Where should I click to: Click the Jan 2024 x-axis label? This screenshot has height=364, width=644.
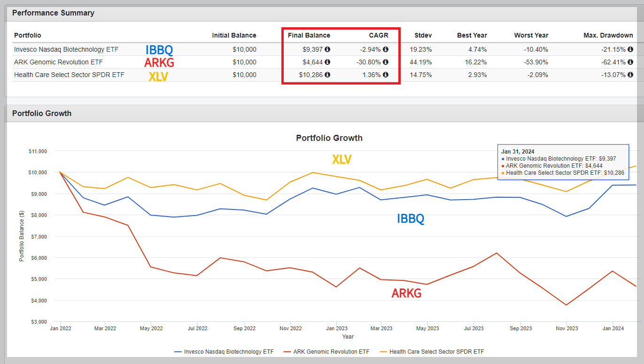(x=613, y=329)
